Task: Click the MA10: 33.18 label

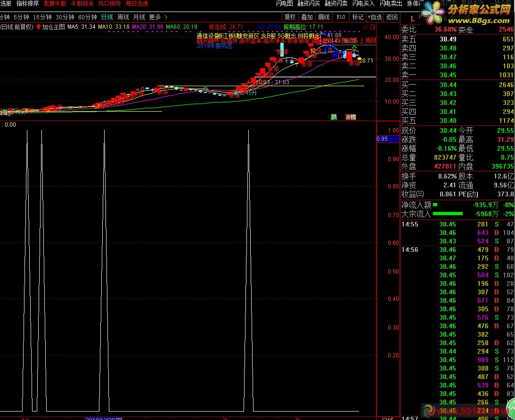Action: [x=114, y=27]
